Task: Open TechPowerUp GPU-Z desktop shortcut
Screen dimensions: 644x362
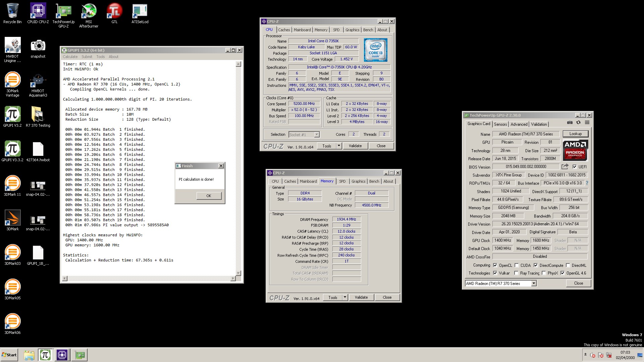Action: point(63,15)
